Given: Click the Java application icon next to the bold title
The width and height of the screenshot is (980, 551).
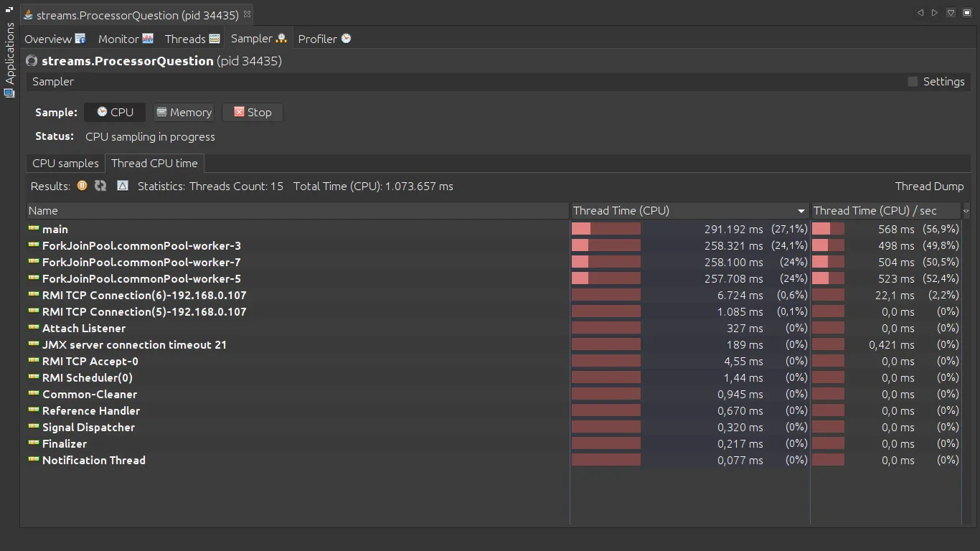Looking at the screenshot, I should tap(32, 61).
